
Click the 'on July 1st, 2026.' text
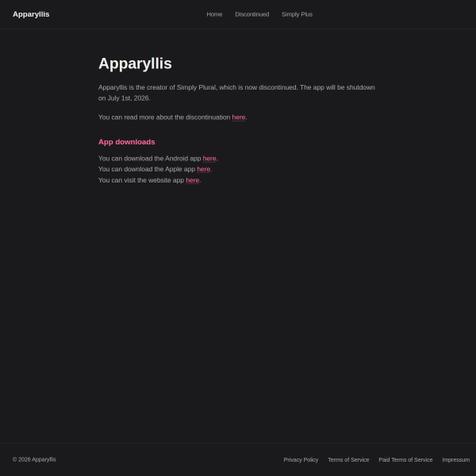[125, 98]
